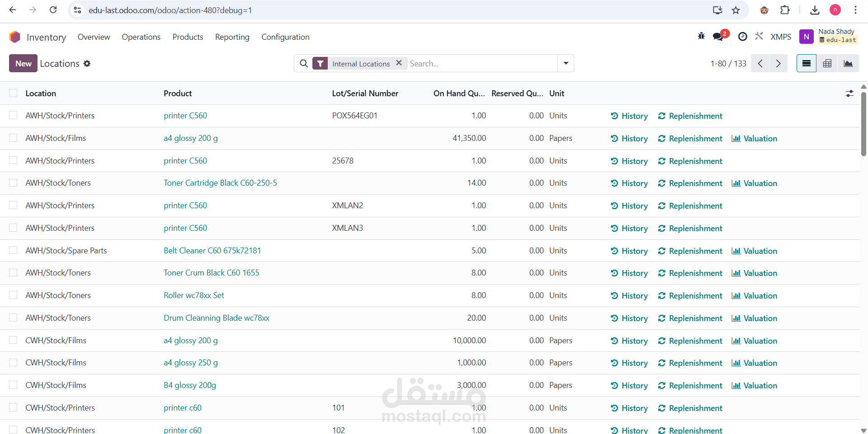Screen dimensions: 868x434
Task: Tick the checkbox for AWH/Stock/Spare Parts row
Action: point(13,250)
